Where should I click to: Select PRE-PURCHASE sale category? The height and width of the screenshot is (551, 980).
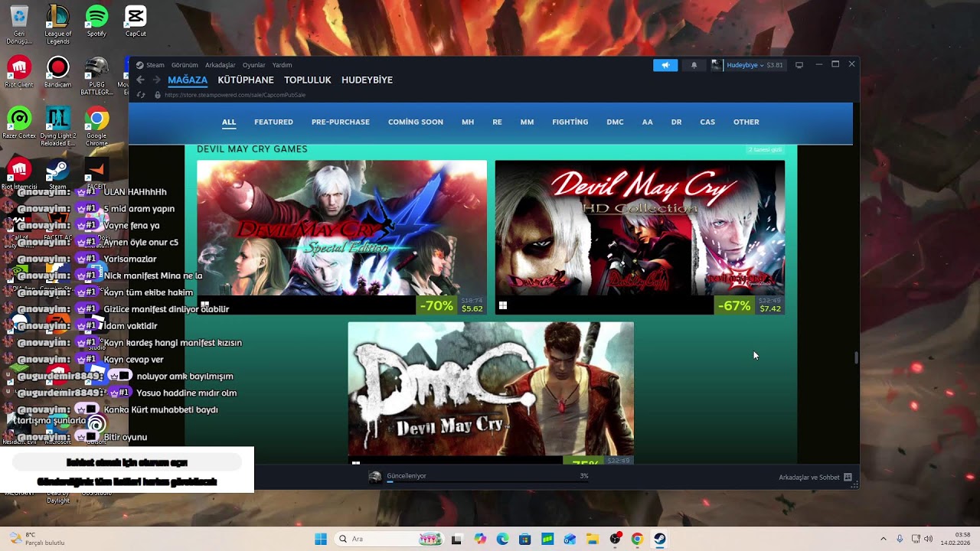click(x=341, y=122)
